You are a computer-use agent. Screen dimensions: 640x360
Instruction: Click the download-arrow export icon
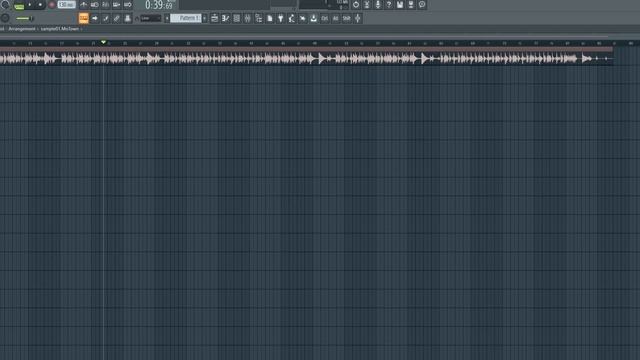pos(313,18)
